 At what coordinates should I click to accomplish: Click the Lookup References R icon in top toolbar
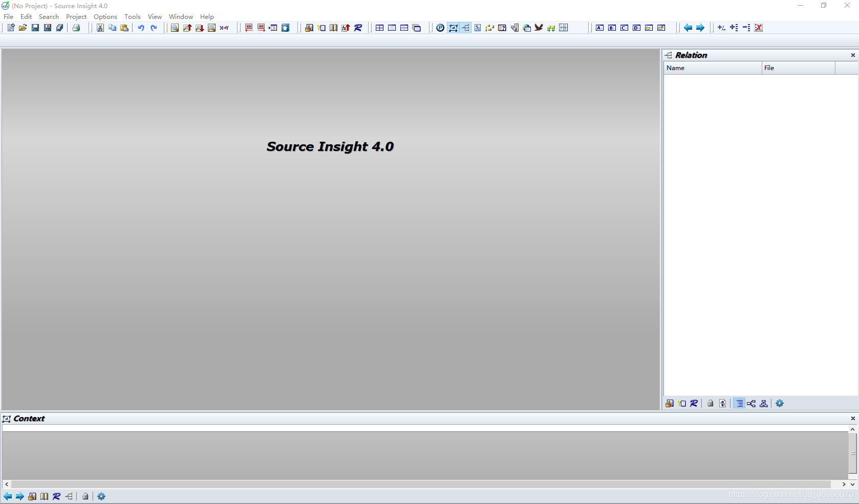pyautogui.click(x=358, y=28)
